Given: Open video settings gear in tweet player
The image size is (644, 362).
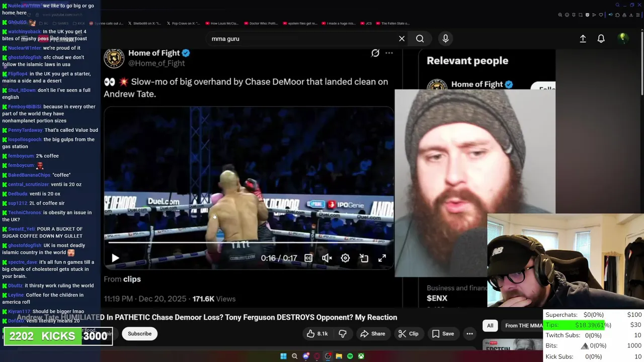Looking at the screenshot, I should click(345, 258).
